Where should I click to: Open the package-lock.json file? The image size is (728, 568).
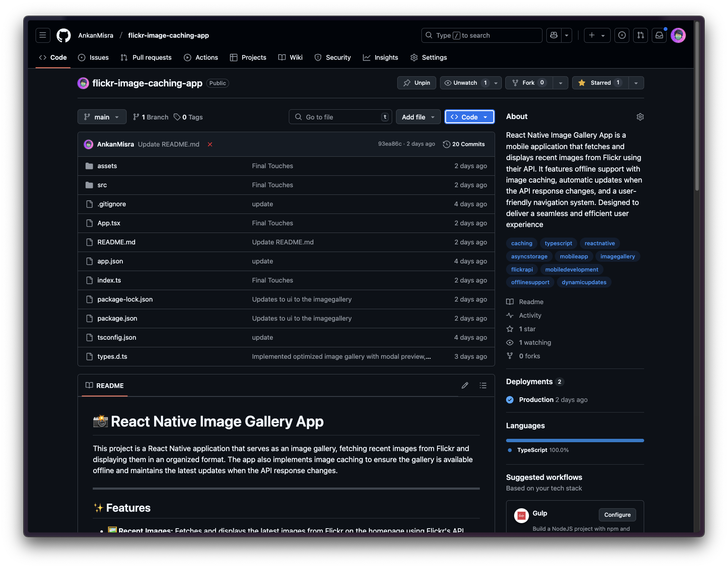(x=125, y=299)
